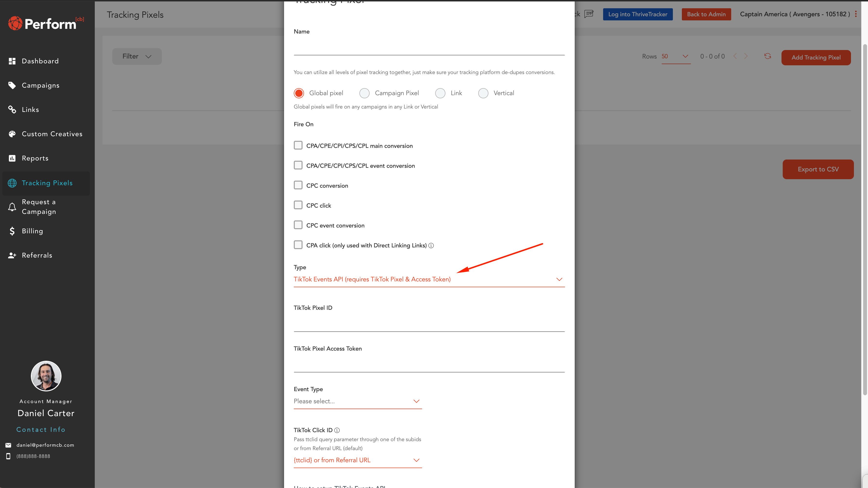Click the (888)888-8888 phone number

click(33, 456)
